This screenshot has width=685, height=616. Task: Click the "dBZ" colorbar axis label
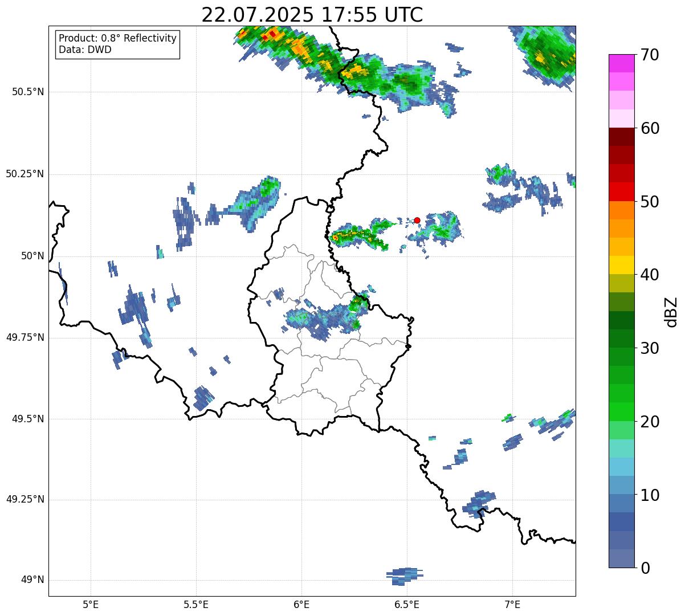click(671, 312)
